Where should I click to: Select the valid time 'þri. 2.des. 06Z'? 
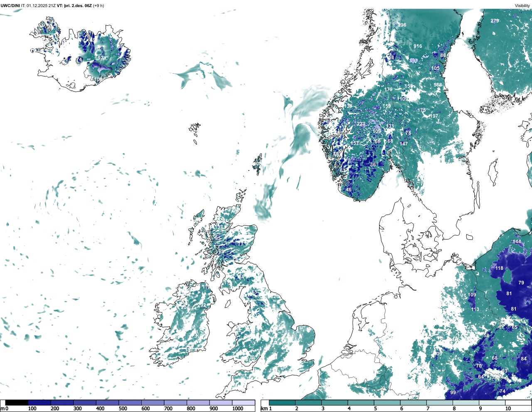click(78, 5)
